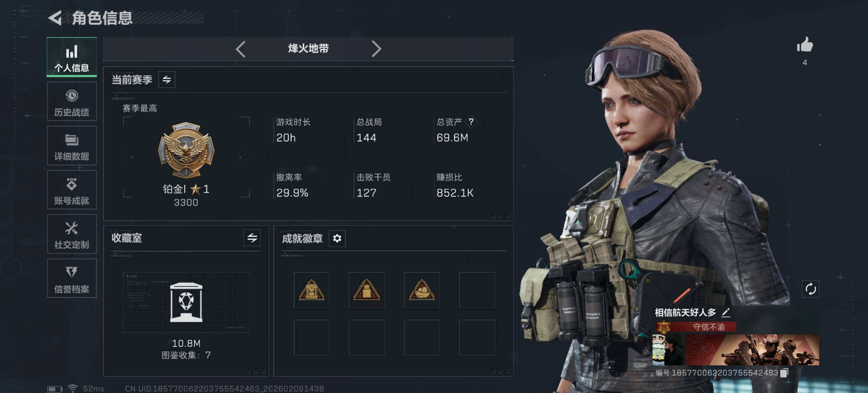868x393 pixels.
Task: Click the pencil to edit the player name
Action: [x=726, y=313]
